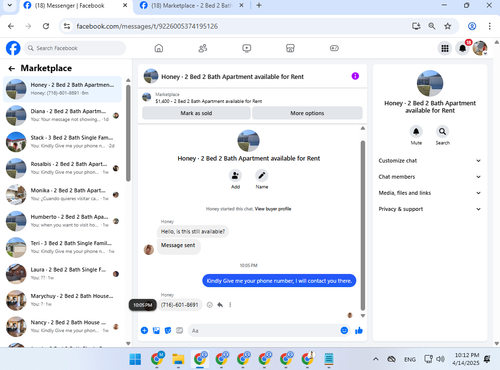
Task: Choose a sticker in the composer
Action: (168, 330)
